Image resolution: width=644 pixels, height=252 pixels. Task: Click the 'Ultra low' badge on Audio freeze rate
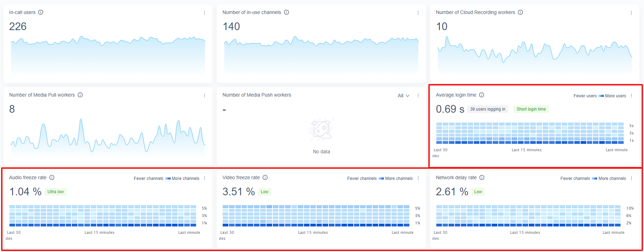tap(56, 192)
